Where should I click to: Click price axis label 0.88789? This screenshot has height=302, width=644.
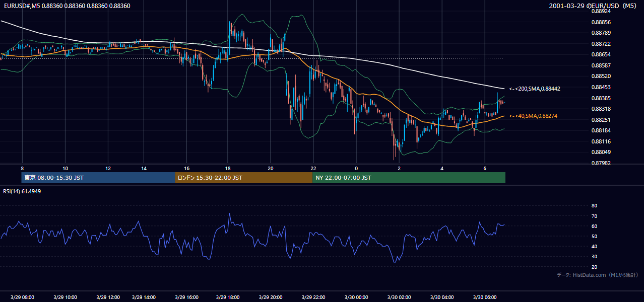coord(601,33)
